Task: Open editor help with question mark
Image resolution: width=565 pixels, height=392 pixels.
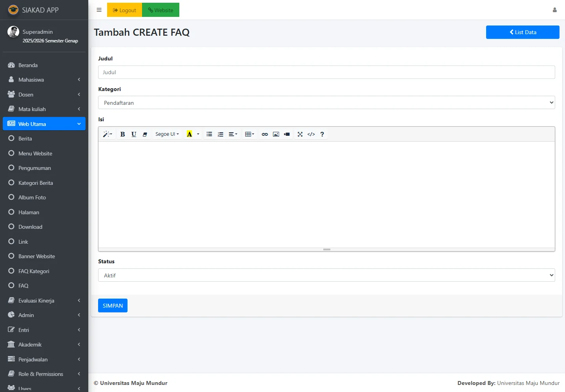Action: point(322,134)
